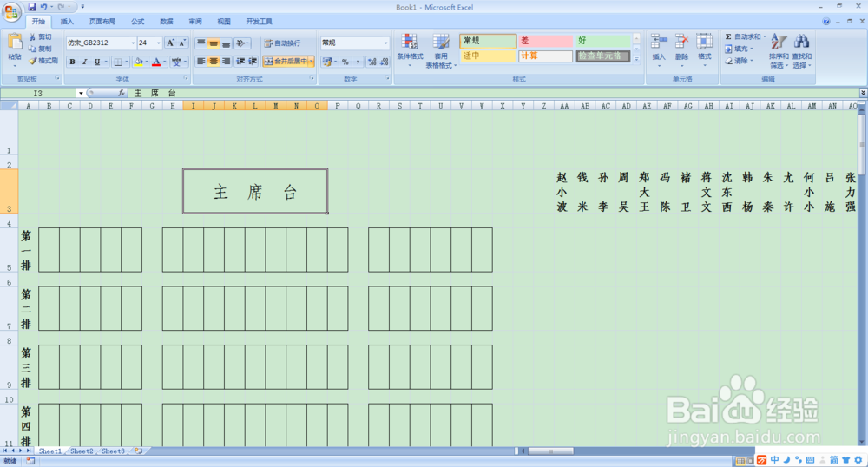Screen dimensions: 868x467
Task: Toggle bottom vertical alignment
Action: (226, 43)
